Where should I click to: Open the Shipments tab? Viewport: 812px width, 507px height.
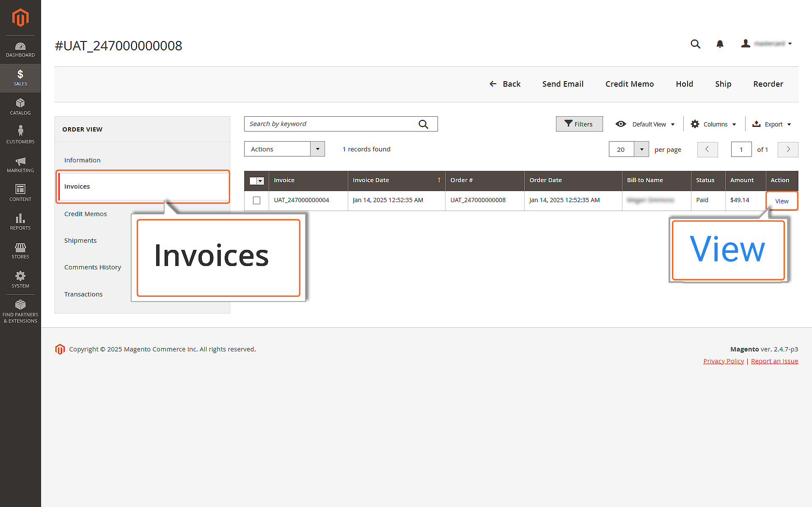click(80, 240)
